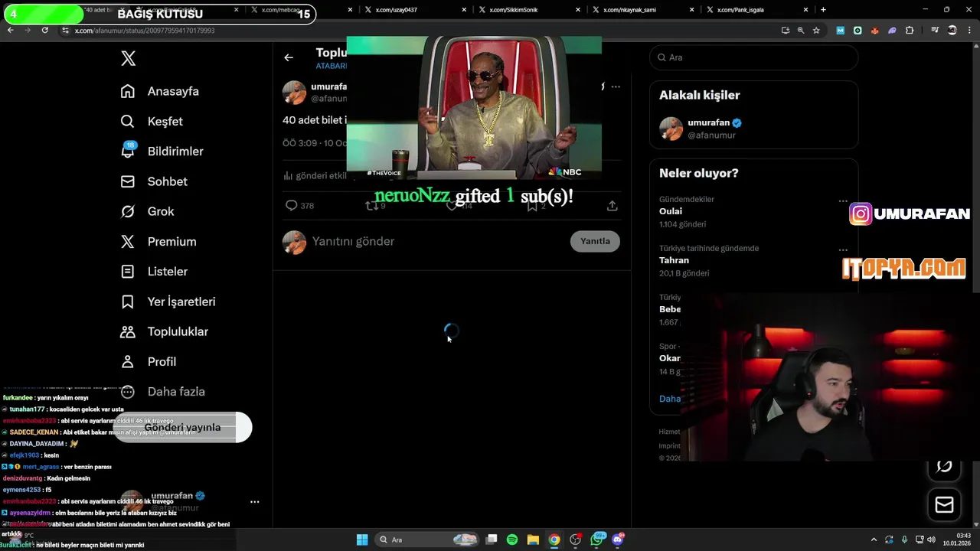
Task: Click the Yanıtla reply button
Action: coord(595,241)
